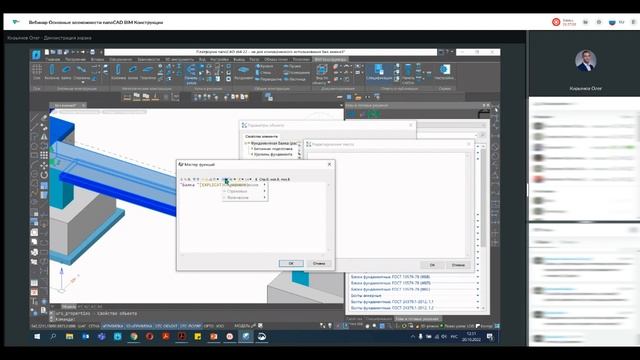Toggle 3D оПРИВЯЗКА in status bar

click(x=139, y=326)
